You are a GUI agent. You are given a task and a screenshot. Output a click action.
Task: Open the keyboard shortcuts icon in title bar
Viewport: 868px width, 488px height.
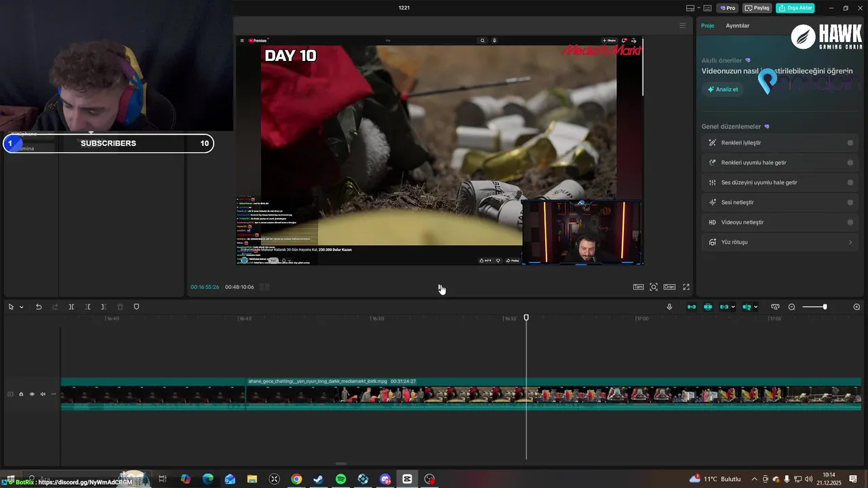[x=707, y=8]
